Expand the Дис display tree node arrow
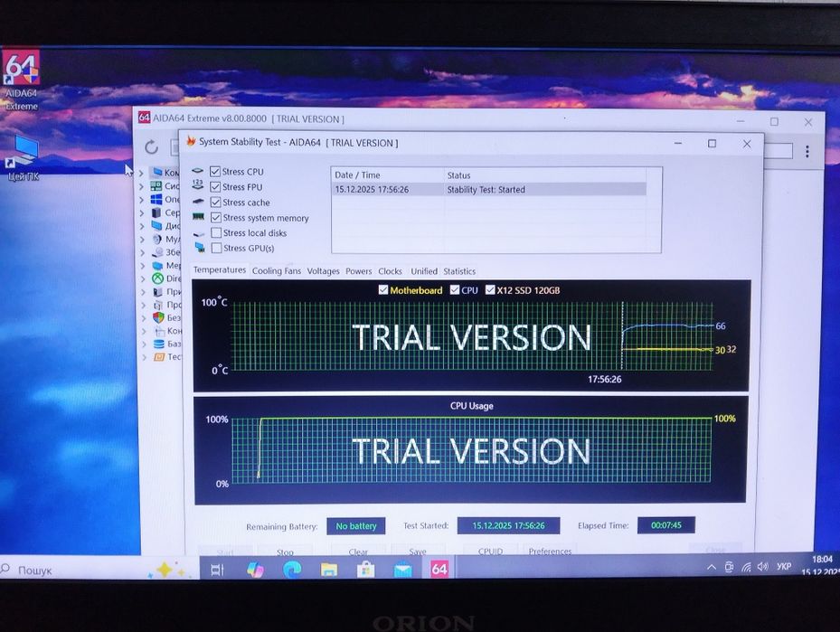The image size is (840, 632). click(142, 226)
